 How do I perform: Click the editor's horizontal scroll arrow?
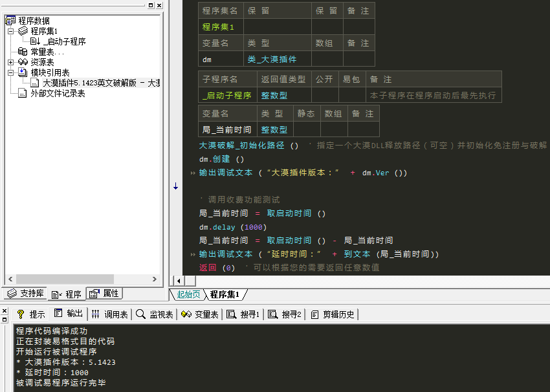(177, 281)
